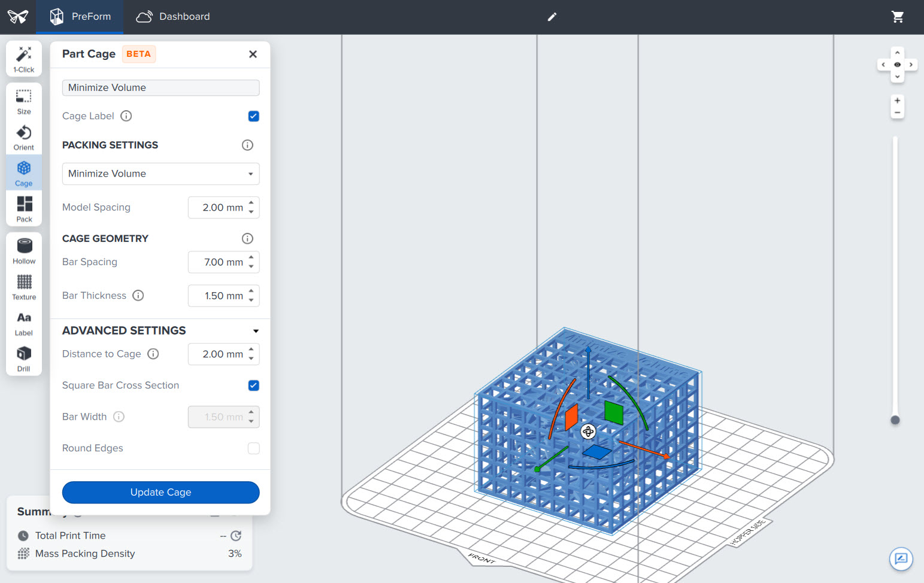Select the PreForm tab
Viewport: 924px width, 583px height.
click(x=80, y=17)
